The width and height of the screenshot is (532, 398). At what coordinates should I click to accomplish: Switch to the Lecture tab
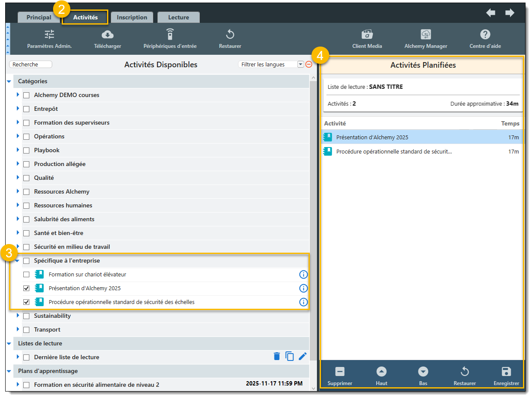(178, 18)
